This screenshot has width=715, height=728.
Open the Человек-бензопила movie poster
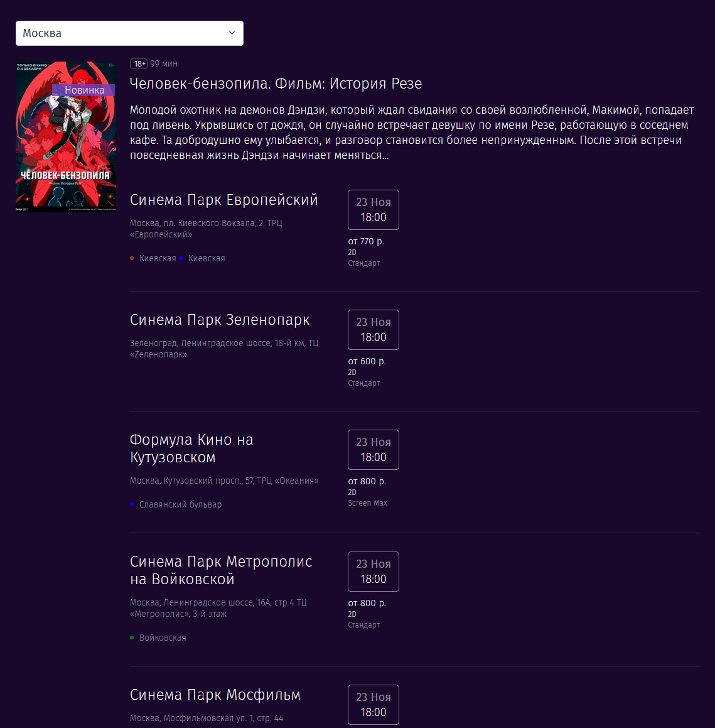tap(66, 136)
